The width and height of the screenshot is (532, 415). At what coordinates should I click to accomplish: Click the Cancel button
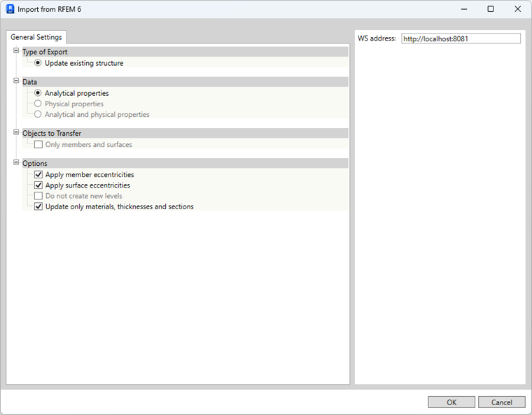501,402
